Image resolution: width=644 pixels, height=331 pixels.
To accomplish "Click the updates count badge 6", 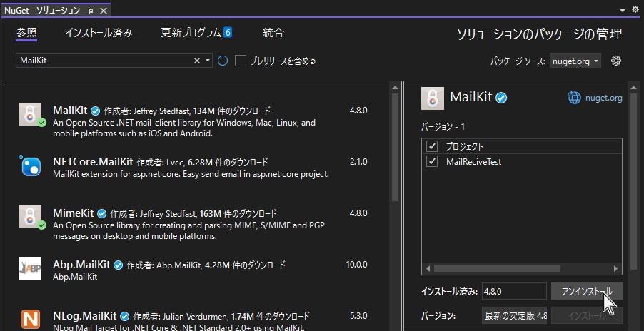I will coord(228,32).
